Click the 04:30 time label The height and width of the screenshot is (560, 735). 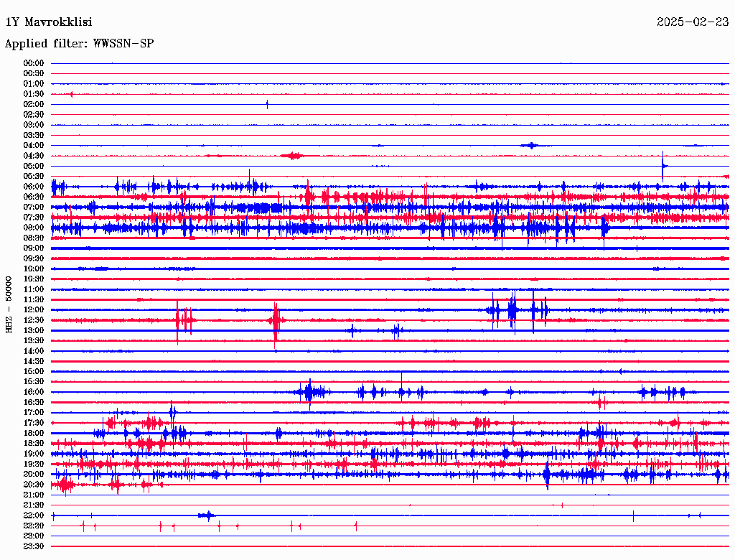click(33, 156)
